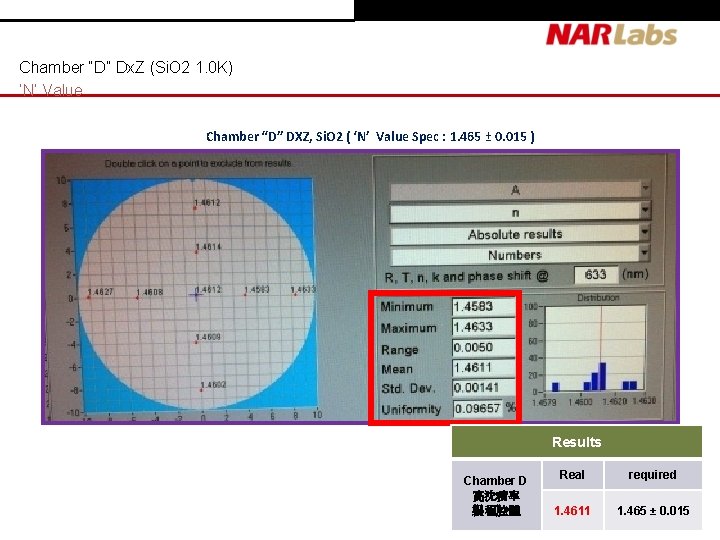Select the Minimum field showing 1.4583

tap(484, 306)
